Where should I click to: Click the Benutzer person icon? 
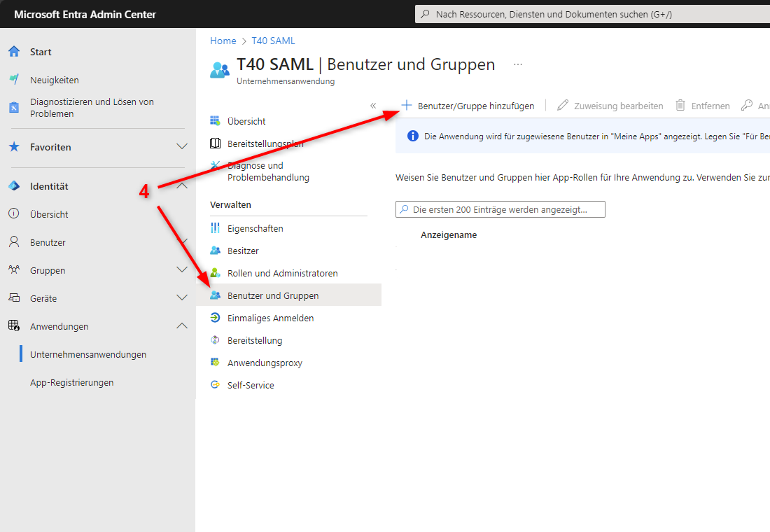pyautogui.click(x=14, y=241)
